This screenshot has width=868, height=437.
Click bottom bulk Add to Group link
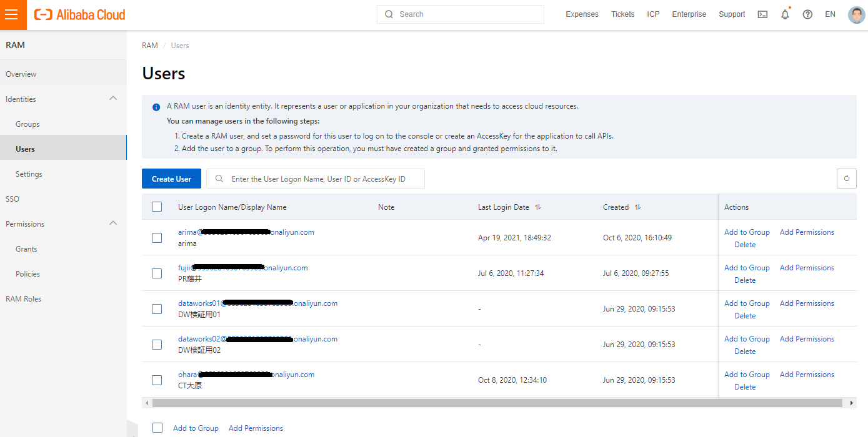[x=196, y=428]
